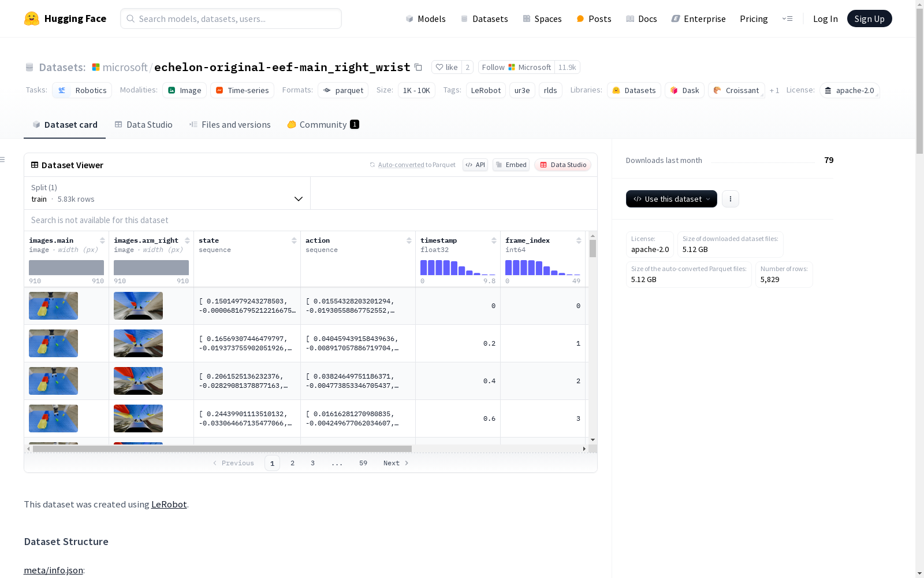Image resolution: width=924 pixels, height=578 pixels.
Task: Click the table's horizontal scrollbar
Action: click(222, 449)
